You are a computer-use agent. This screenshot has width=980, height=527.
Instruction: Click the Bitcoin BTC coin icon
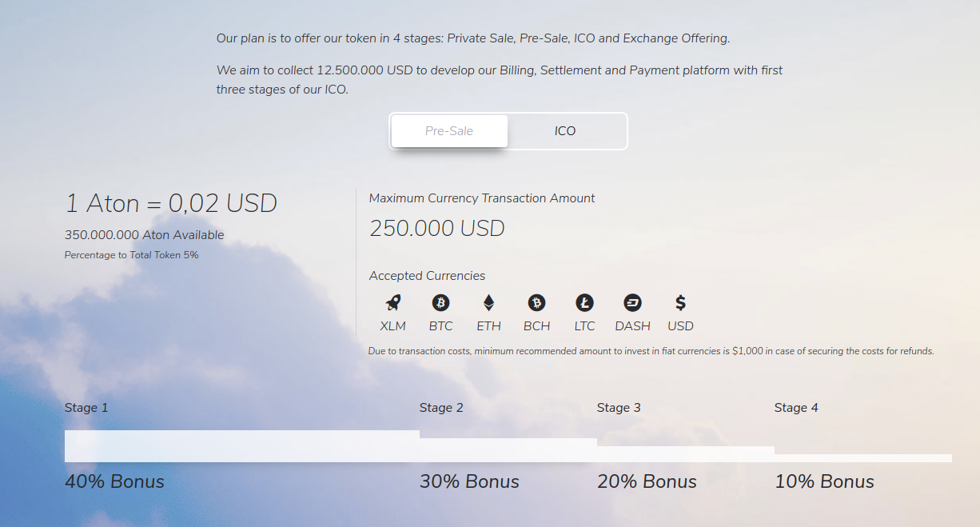coord(440,303)
